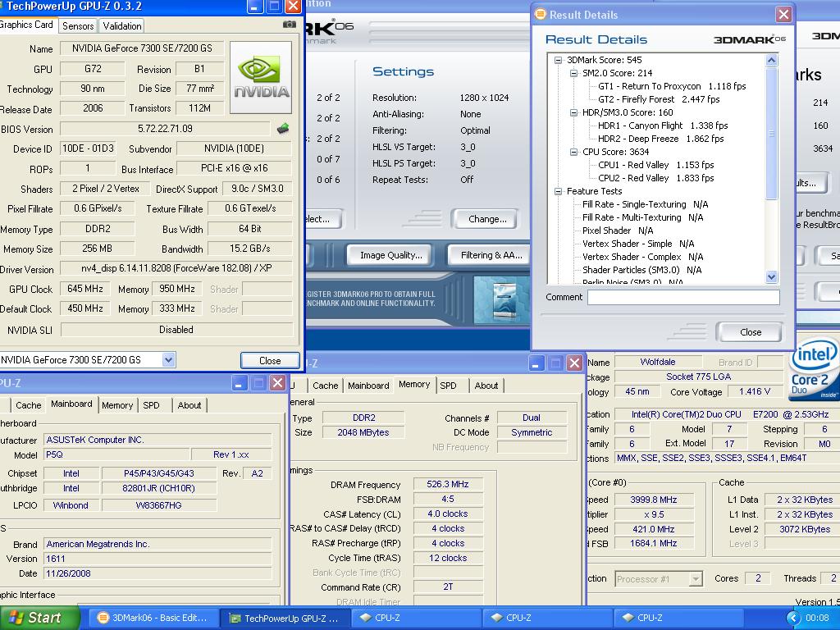This screenshot has width=840, height=630.
Task: Click the GT1 - Return To Proxycon result
Action: (x=672, y=86)
